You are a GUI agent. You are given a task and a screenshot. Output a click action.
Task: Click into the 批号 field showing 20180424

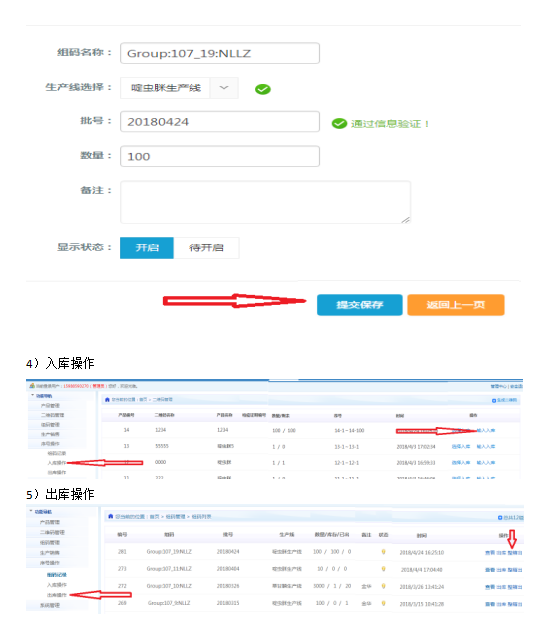[x=220, y=122]
